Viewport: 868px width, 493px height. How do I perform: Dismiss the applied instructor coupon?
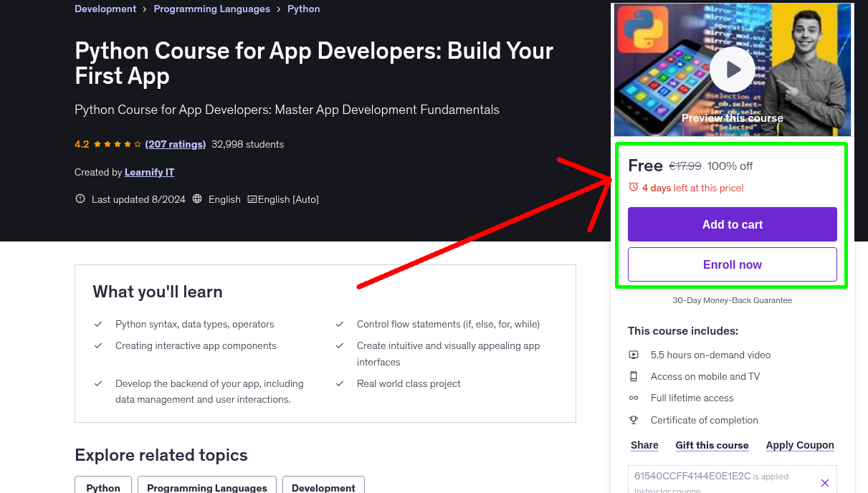pyautogui.click(x=824, y=483)
